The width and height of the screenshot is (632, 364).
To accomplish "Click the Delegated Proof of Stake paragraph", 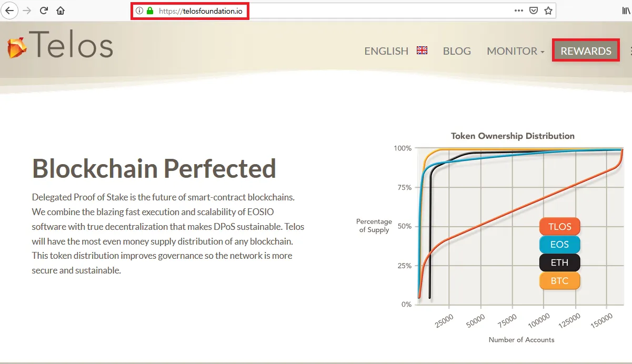I will tap(168, 234).
